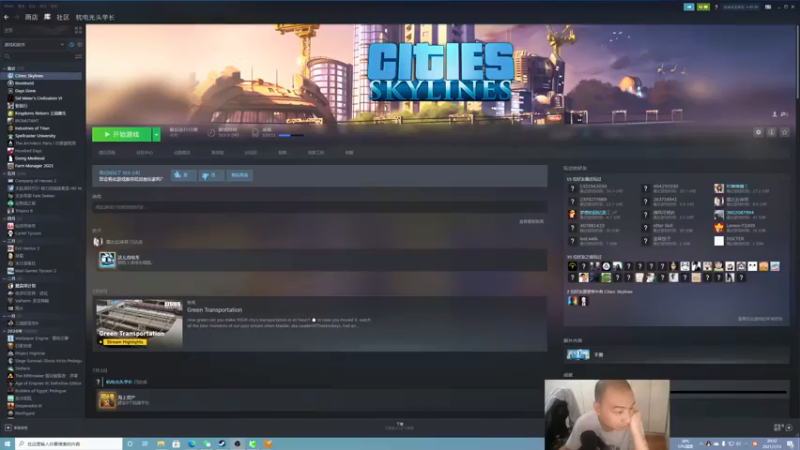Image resolution: width=800 pixels, height=450 pixels.
Task: Open Big Picture mode icon
Action: point(768,7)
